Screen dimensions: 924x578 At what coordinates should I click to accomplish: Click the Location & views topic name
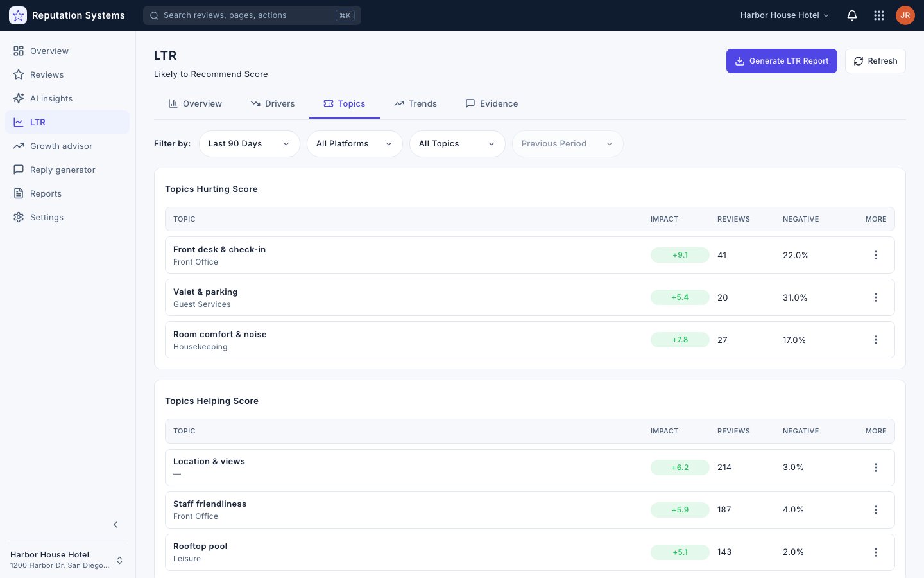(x=209, y=461)
